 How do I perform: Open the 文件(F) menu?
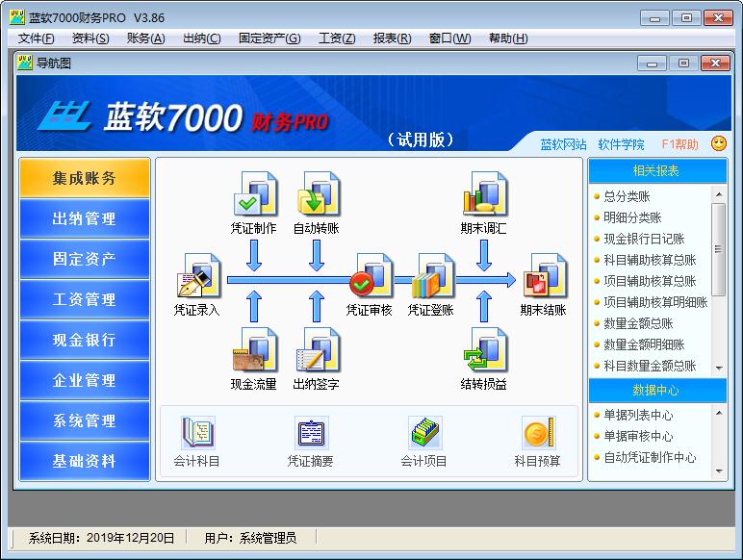pyautogui.click(x=36, y=38)
